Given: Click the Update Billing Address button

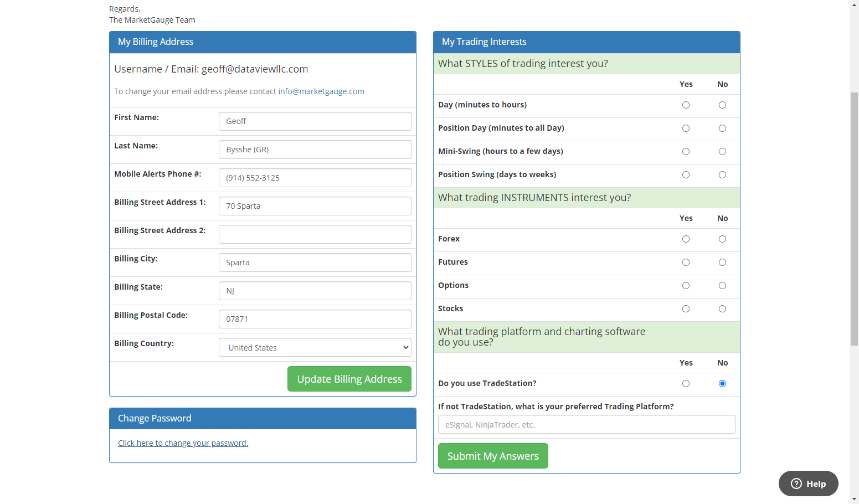Looking at the screenshot, I should (349, 379).
